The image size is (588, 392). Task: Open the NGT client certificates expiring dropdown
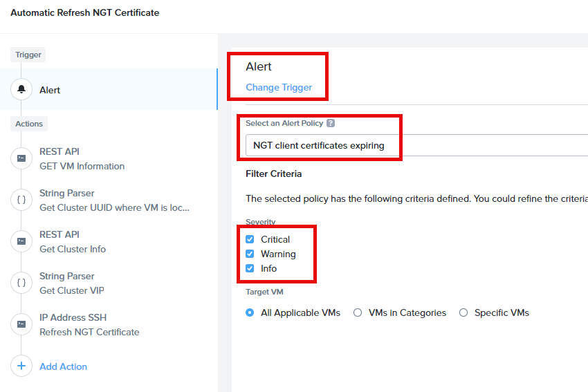416,145
